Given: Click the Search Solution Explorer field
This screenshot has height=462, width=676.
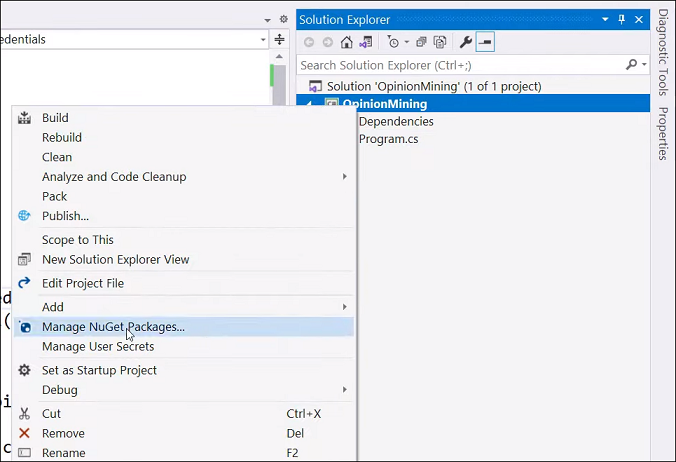Looking at the screenshot, I should (460, 65).
